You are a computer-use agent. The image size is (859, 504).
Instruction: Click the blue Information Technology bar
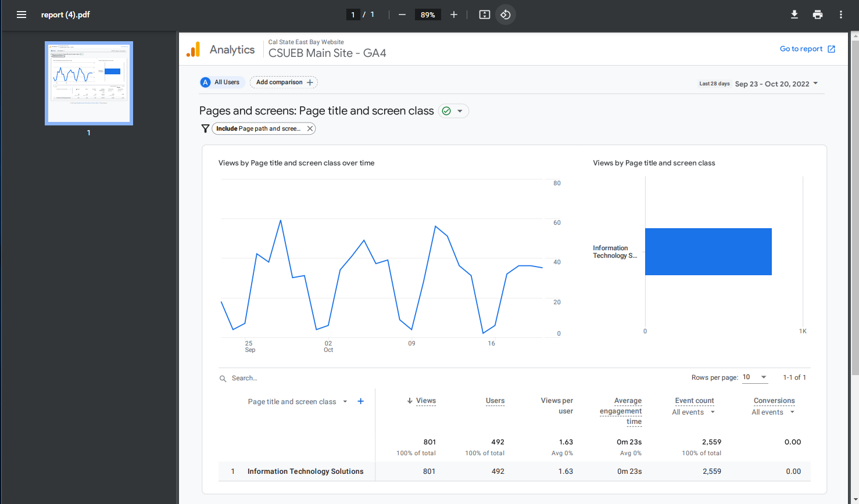708,251
